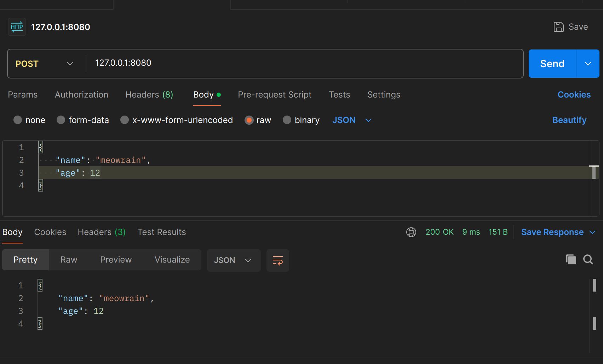The image size is (603, 364).
Task: Copy the response using the copy icon
Action: tap(571, 260)
